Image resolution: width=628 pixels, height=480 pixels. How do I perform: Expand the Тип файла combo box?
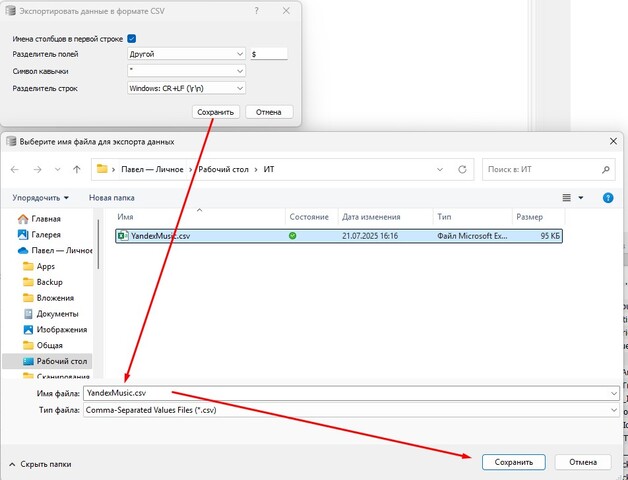pos(350,410)
